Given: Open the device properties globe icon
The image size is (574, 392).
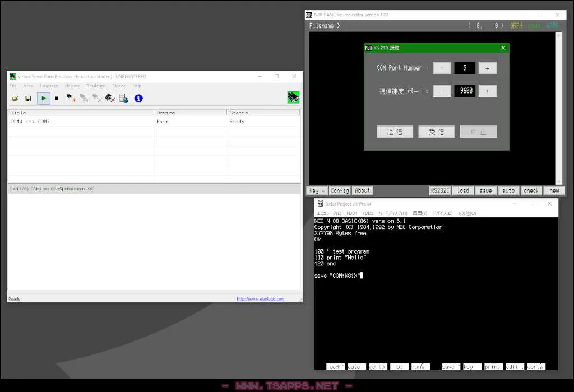Looking at the screenshot, I should click(124, 99).
